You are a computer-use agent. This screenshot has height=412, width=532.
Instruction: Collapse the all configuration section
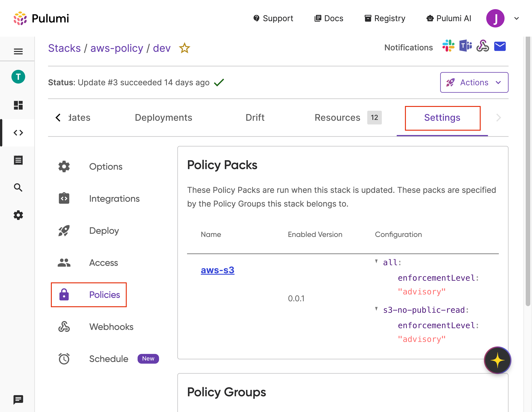pos(377,261)
